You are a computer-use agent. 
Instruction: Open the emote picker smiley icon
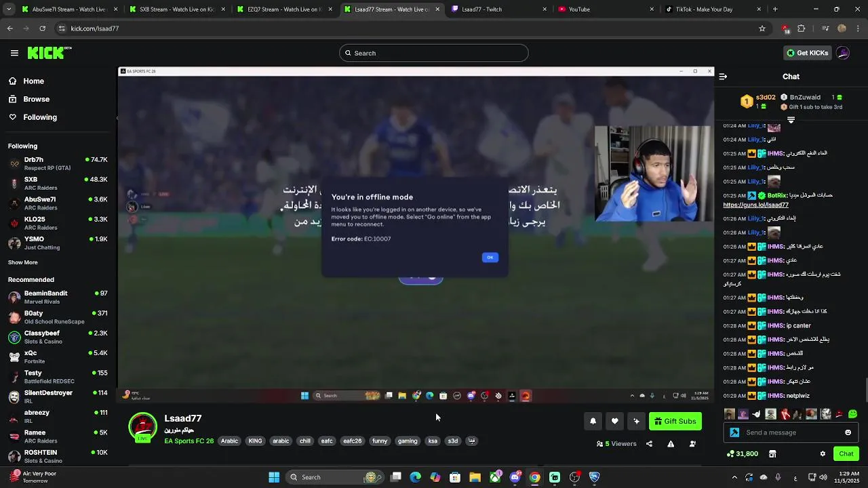click(848, 432)
